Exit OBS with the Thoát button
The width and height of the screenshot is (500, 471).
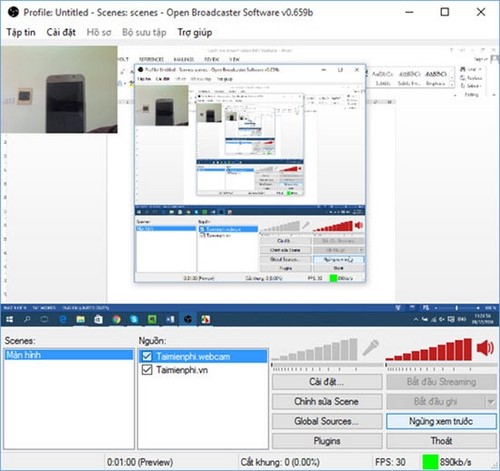441,441
